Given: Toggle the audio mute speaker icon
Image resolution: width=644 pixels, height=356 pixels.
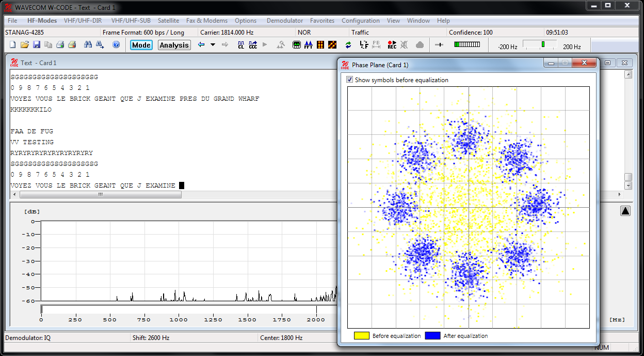Looking at the screenshot, I should coord(403,45).
